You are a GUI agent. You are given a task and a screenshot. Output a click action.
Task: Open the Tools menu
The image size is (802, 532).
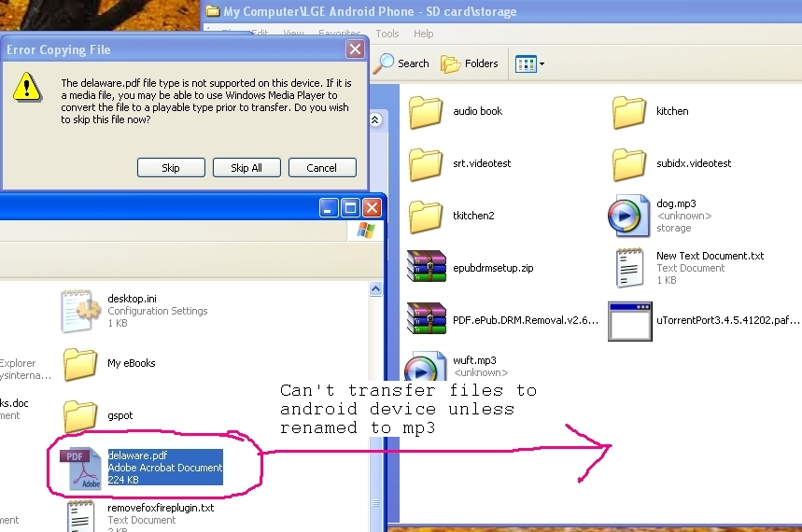(387, 34)
